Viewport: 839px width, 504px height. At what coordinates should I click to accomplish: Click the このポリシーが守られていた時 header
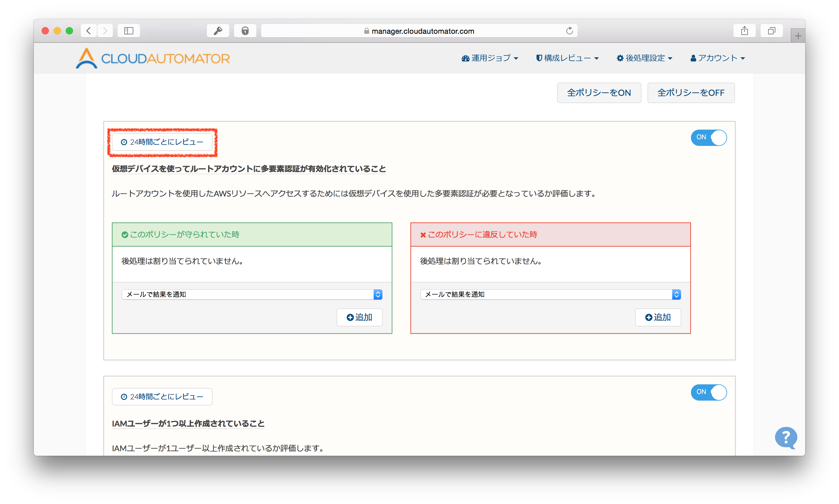click(252, 234)
